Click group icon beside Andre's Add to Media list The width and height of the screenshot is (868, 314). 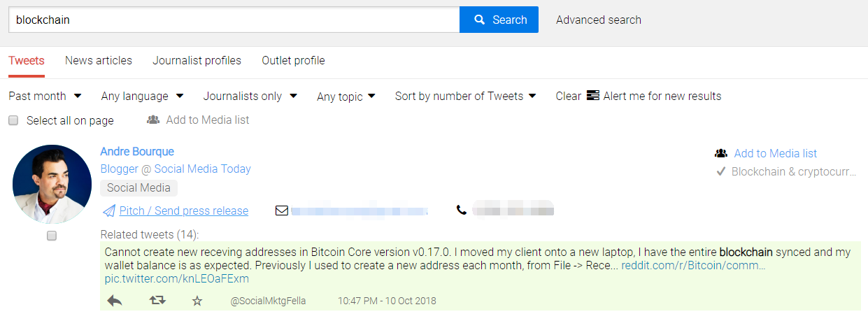(721, 153)
